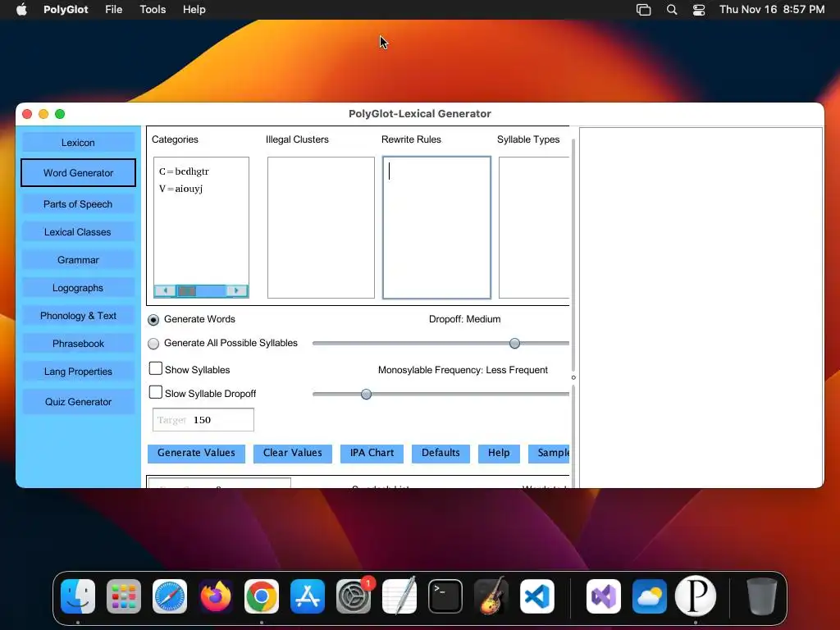Click the Clear Values button
Viewport: 840px width, 630px height.
click(293, 453)
